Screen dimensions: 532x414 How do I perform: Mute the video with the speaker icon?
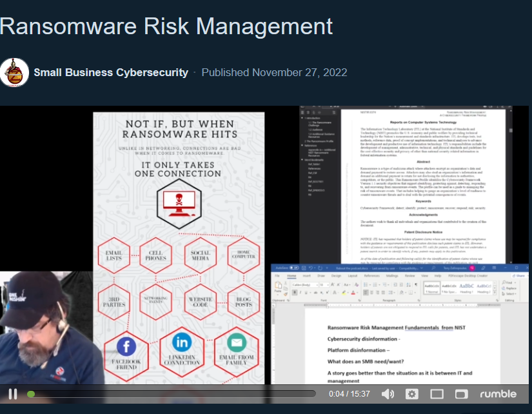click(388, 394)
